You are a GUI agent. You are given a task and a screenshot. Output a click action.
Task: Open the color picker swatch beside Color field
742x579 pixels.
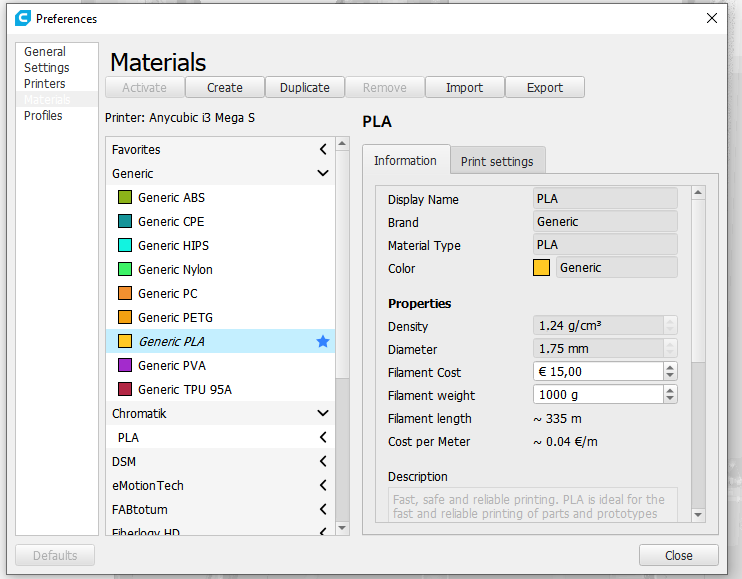(x=541, y=267)
